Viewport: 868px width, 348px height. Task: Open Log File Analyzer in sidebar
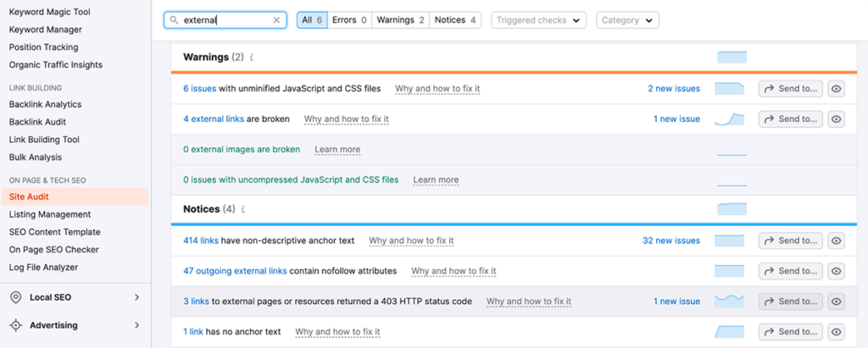point(44,268)
